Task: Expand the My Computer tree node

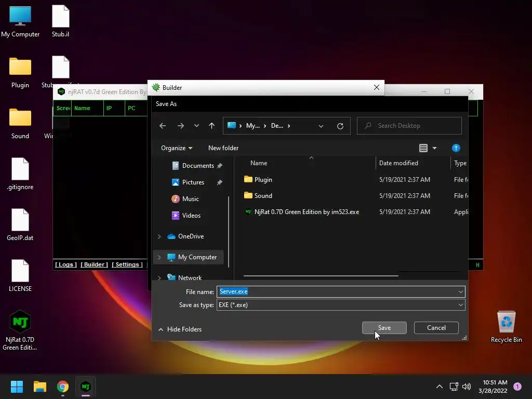Action: click(x=159, y=257)
